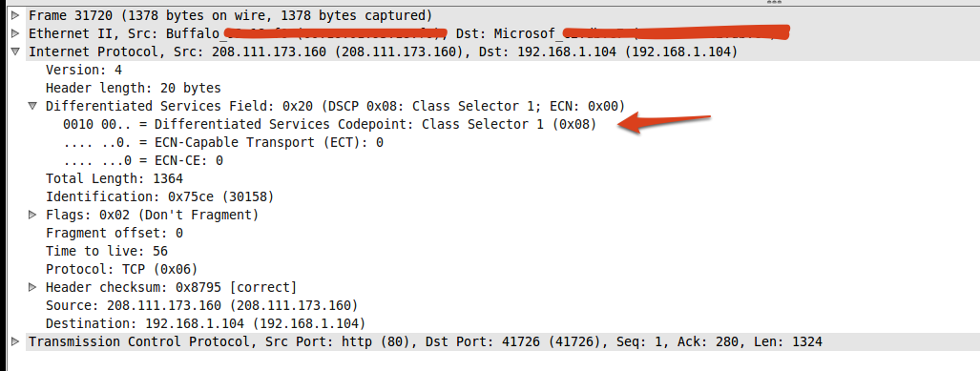Select the ECN-CE: 0 line

coord(143,160)
